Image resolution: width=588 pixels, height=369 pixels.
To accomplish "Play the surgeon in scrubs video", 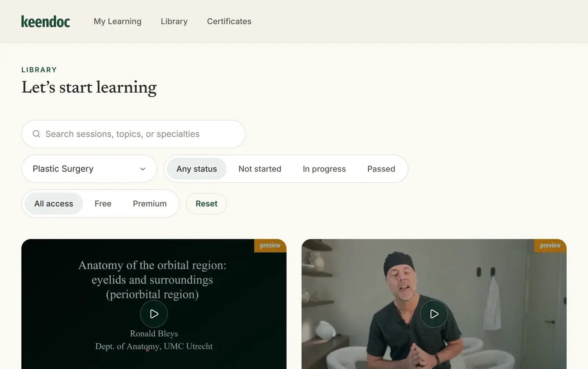I will click(x=434, y=314).
